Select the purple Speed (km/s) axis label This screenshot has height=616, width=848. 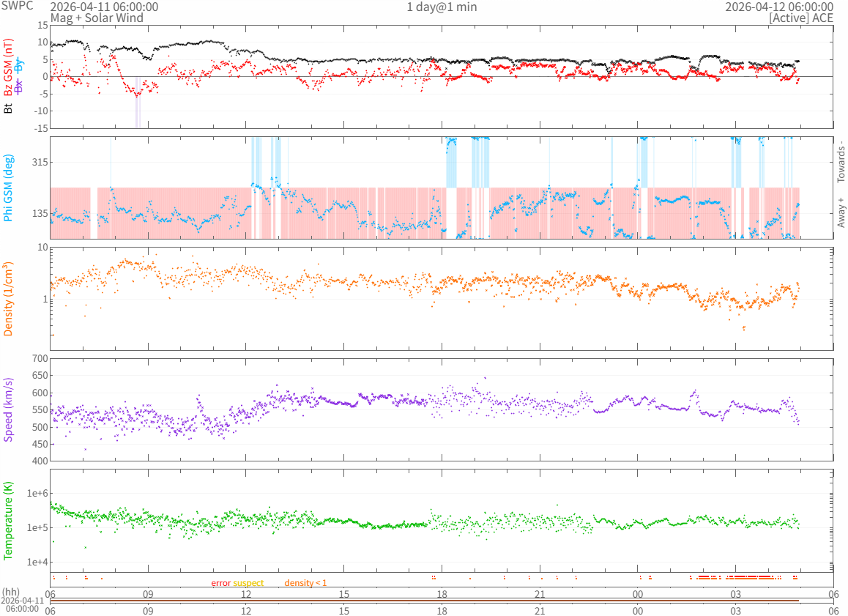pyautogui.click(x=9, y=409)
